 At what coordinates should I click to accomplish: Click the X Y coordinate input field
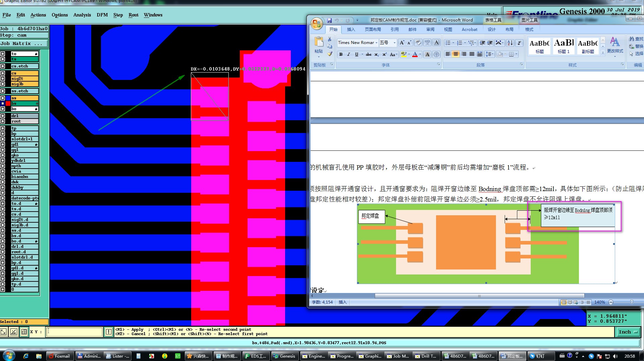click(x=74, y=332)
